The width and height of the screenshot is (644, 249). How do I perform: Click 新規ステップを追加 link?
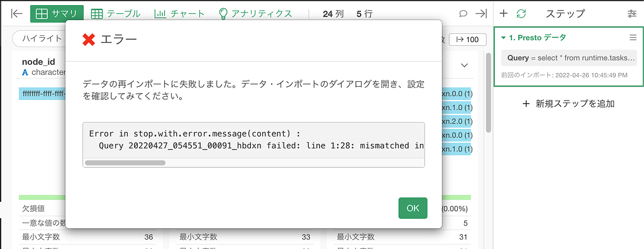tap(569, 104)
